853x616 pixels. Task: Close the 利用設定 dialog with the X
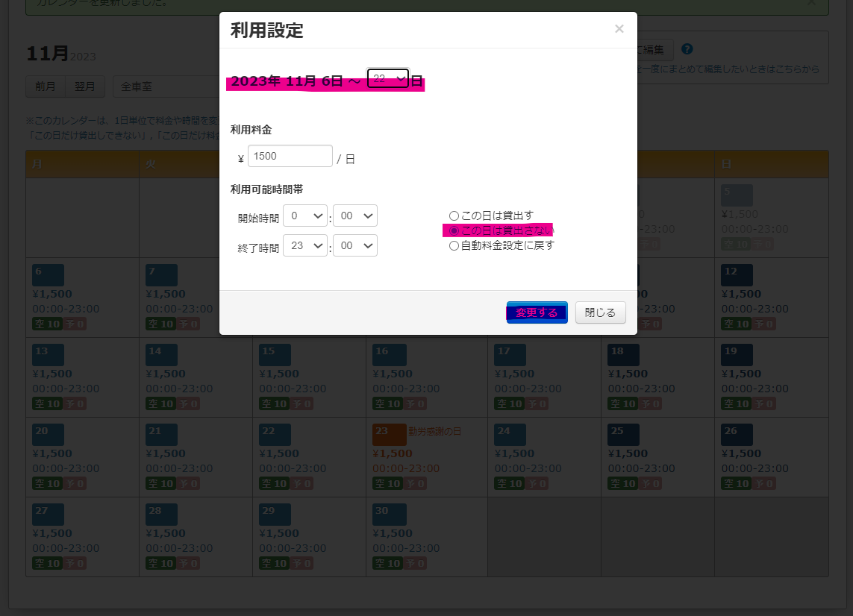click(619, 29)
